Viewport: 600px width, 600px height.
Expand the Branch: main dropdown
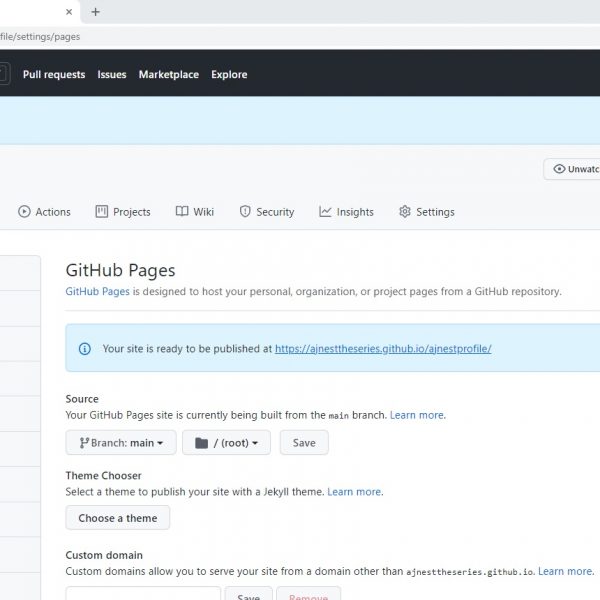tap(121, 443)
